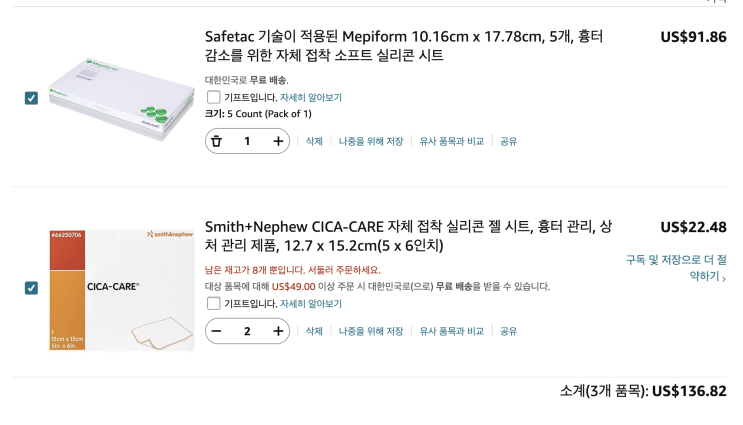Delete the CICA-CARE item via 삭제

coord(314,331)
